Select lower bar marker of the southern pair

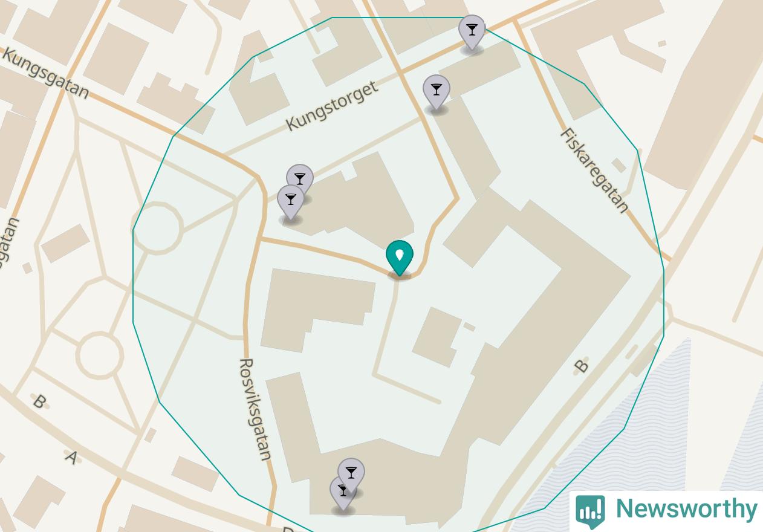[342, 495]
